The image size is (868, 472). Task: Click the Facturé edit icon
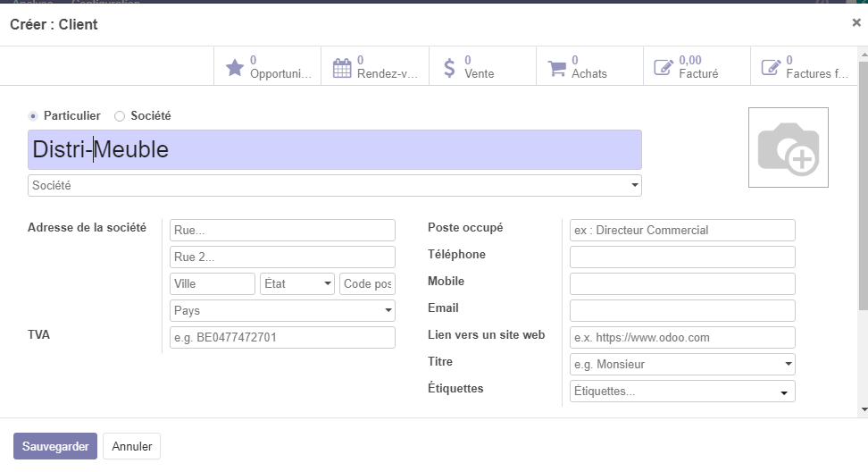pyautogui.click(x=664, y=68)
